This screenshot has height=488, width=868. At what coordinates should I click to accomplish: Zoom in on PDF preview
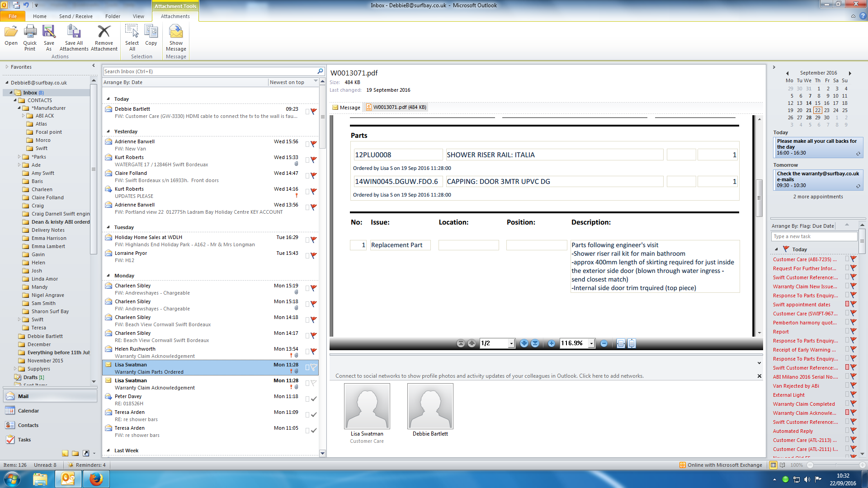click(x=552, y=343)
